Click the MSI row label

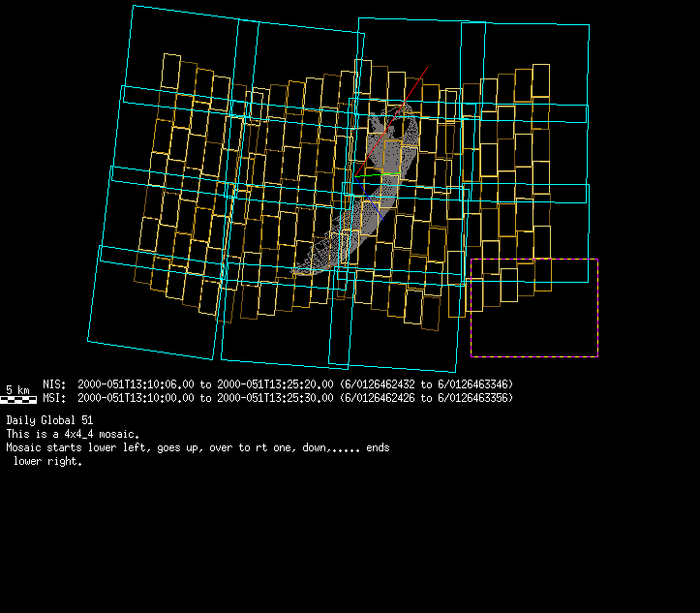pyautogui.click(x=54, y=398)
